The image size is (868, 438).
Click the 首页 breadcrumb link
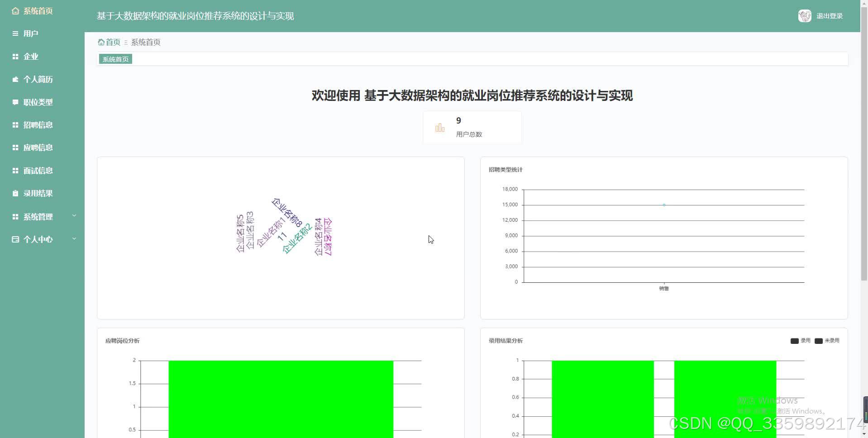(113, 42)
